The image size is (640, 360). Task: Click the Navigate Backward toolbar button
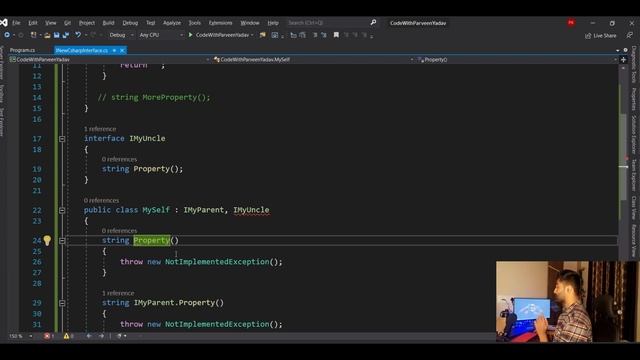click(7, 36)
